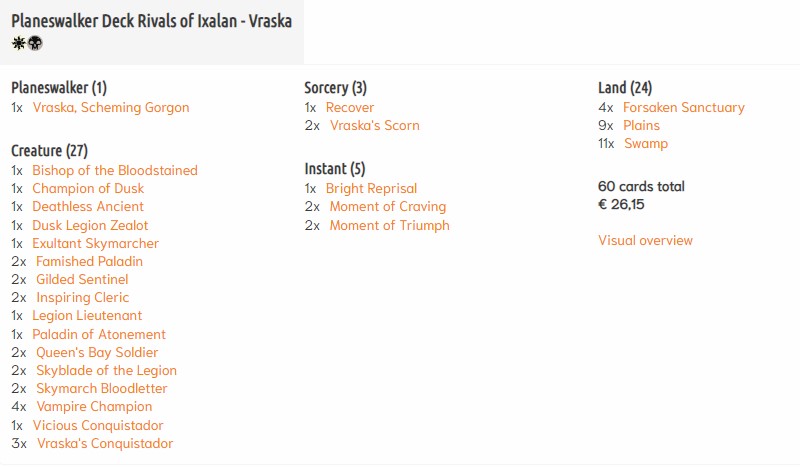Click Dusk Legion Zealot link
This screenshot has height=467, width=800.
90,225
